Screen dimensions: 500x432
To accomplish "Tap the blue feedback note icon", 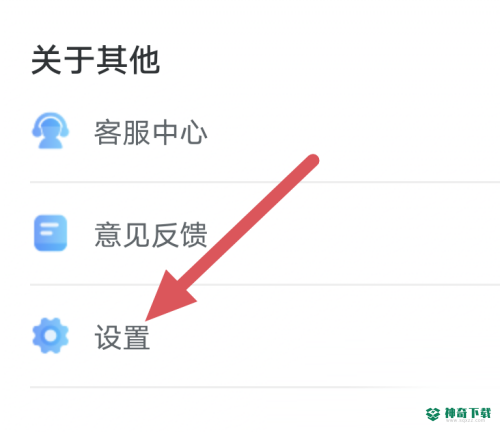I will [50, 233].
